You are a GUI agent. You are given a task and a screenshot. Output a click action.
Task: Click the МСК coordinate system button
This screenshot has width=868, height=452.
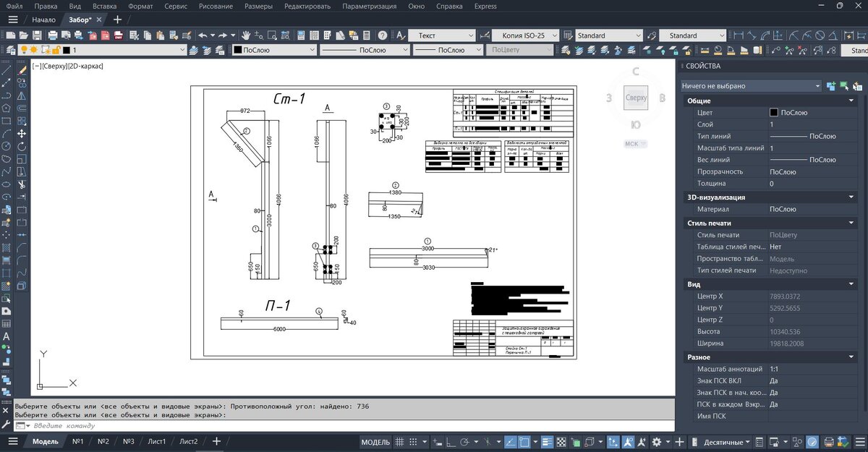(635, 144)
